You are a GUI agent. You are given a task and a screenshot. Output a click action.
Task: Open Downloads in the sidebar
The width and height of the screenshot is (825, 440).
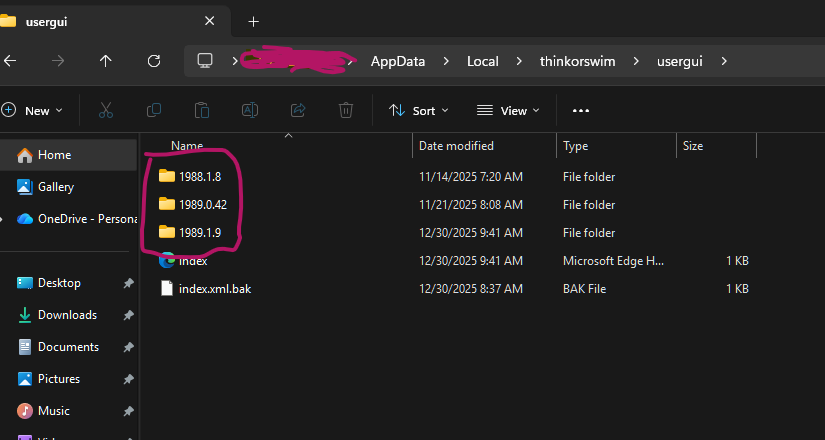coord(67,315)
